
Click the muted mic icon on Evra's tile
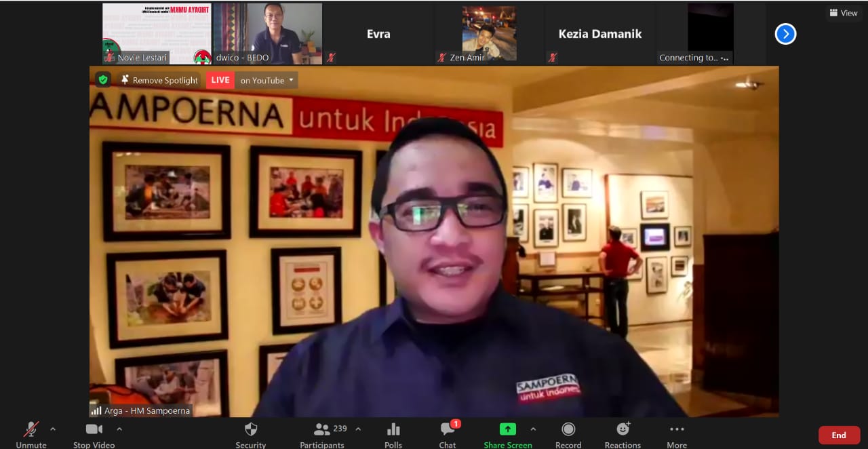pyautogui.click(x=332, y=58)
